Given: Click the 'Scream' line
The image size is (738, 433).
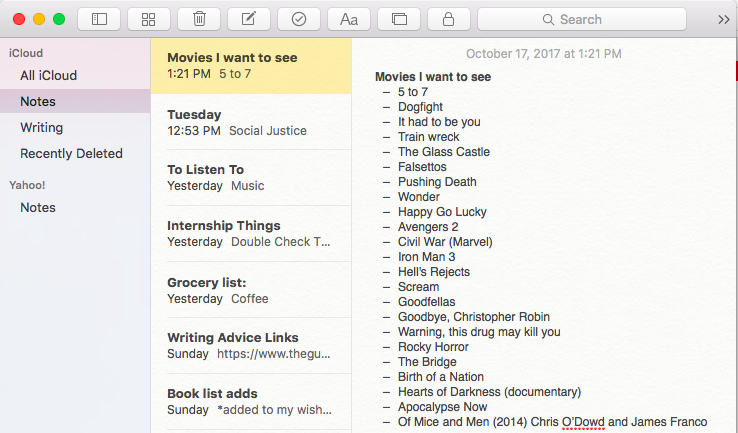Looking at the screenshot, I should point(418,287).
